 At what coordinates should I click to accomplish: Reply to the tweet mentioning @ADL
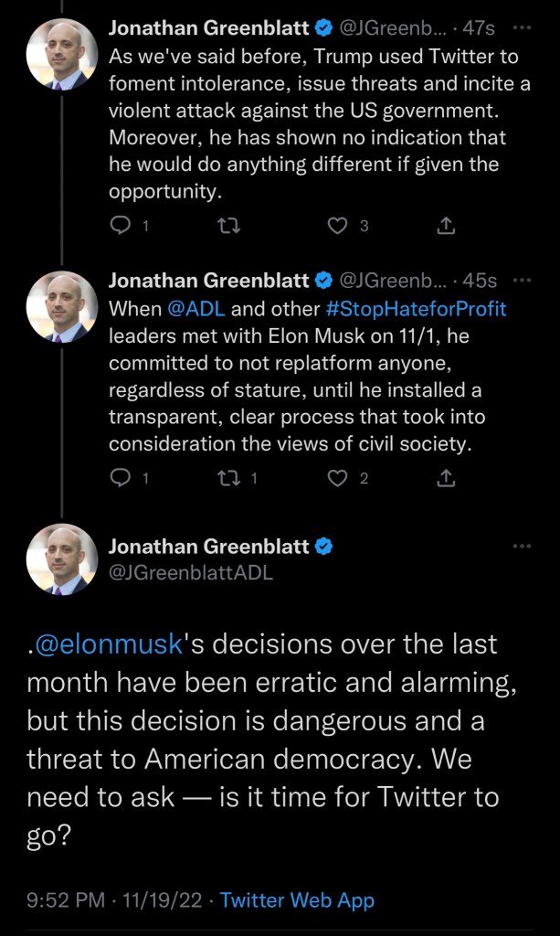121,477
